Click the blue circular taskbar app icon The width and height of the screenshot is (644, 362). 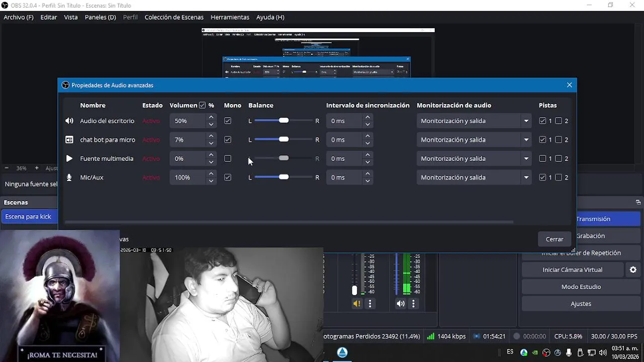point(342,352)
